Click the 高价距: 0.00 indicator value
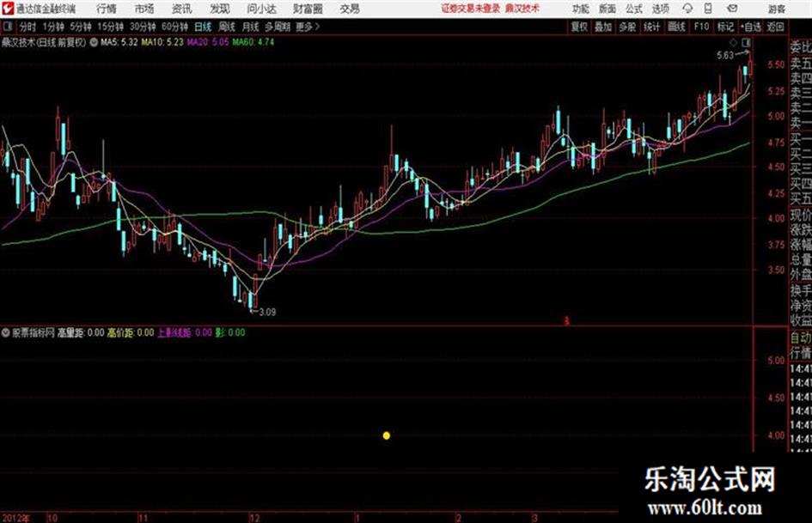This screenshot has height=523, width=812. point(131,332)
